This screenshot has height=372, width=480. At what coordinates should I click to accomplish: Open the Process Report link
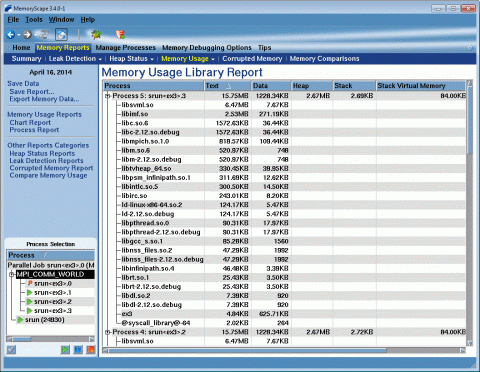34,130
